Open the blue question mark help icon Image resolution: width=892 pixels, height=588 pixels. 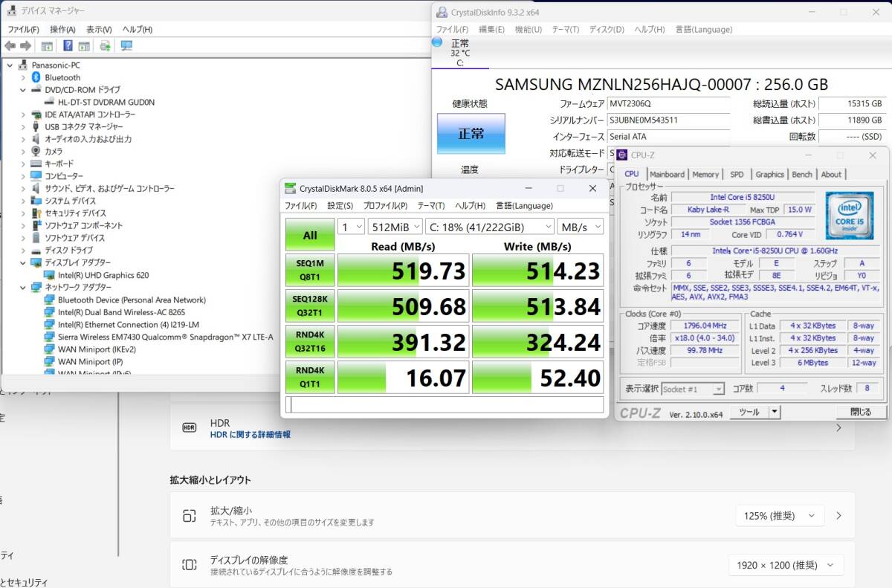68,46
